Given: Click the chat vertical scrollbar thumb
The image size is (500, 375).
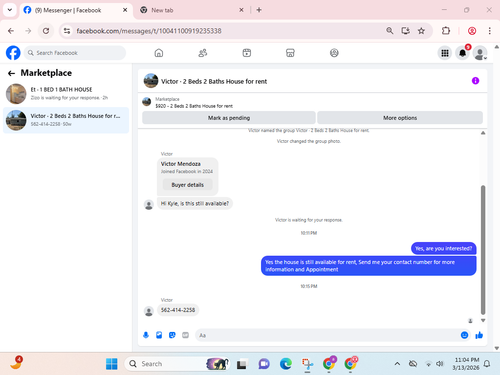Looking at the screenshot, I should coord(483,250).
